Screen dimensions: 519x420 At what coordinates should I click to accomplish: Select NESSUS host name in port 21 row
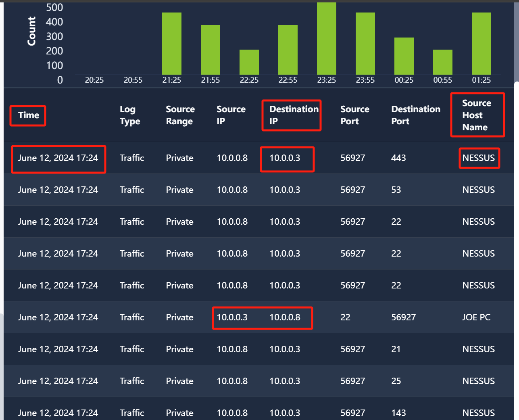coord(479,349)
